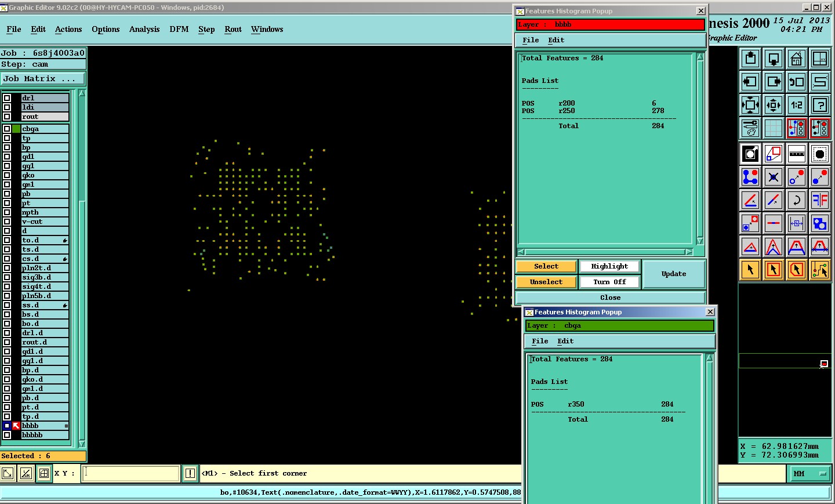This screenshot has height=504, width=835.
Task: Toggle the checkbox for layer npth
Action: pos(7,212)
